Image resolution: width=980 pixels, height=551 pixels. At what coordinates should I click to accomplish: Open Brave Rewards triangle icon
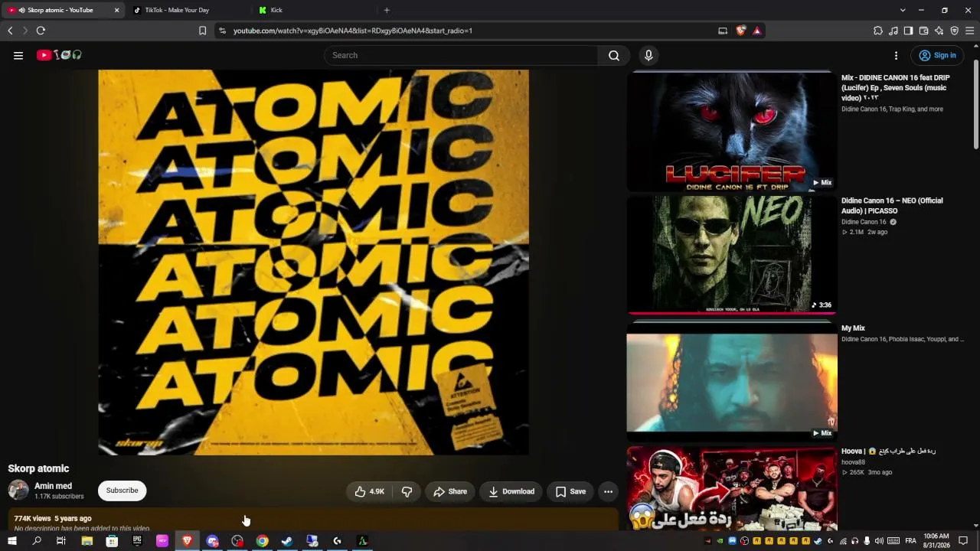tap(756, 31)
